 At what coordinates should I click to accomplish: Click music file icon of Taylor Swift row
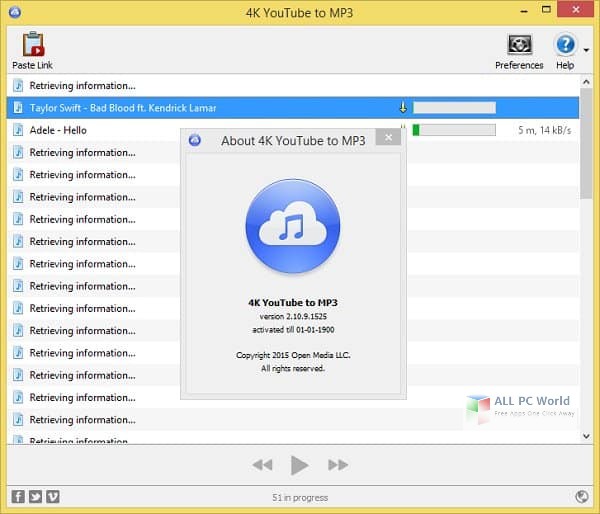18,108
